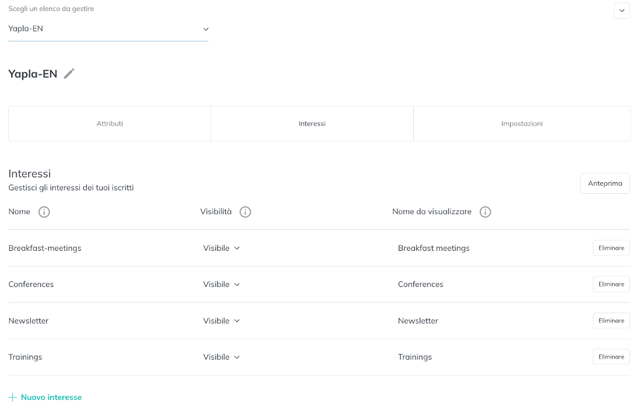Image resolution: width=640 pixels, height=411 pixels.
Task: Click the Interessi section heading
Action: pos(29,173)
